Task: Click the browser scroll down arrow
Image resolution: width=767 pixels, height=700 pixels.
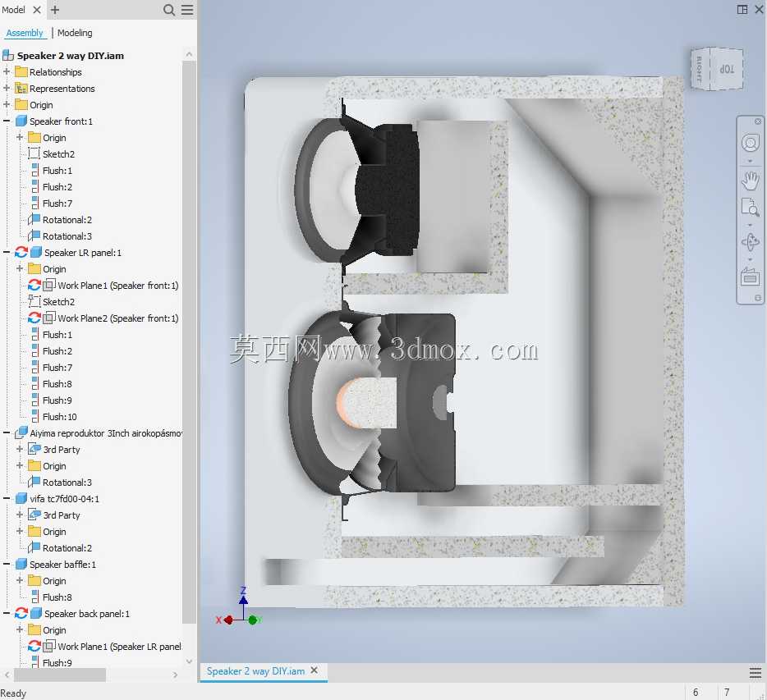Action: (x=189, y=661)
